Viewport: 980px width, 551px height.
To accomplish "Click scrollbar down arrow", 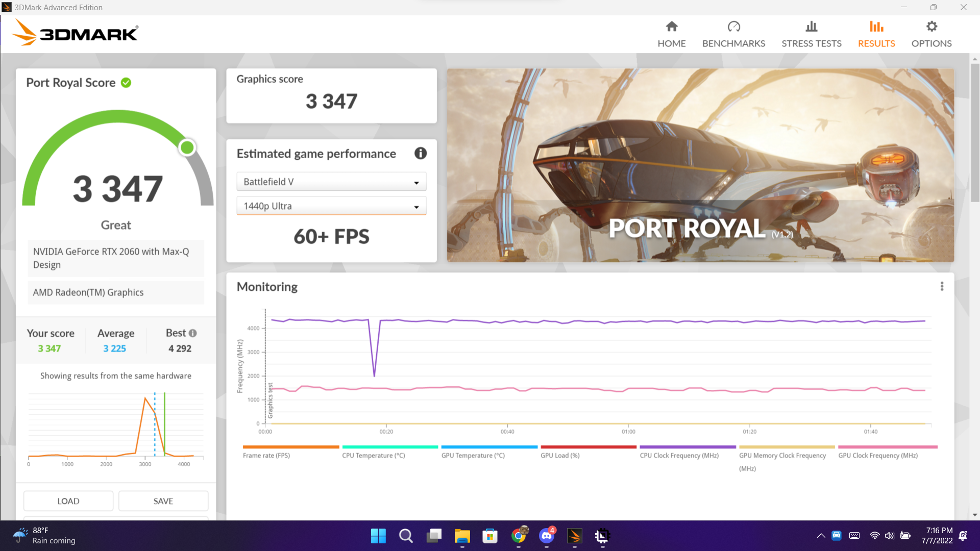I will (975, 515).
